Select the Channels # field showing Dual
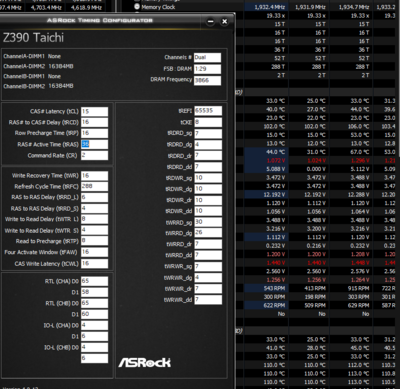The height and width of the screenshot is (389, 400). 207,57
